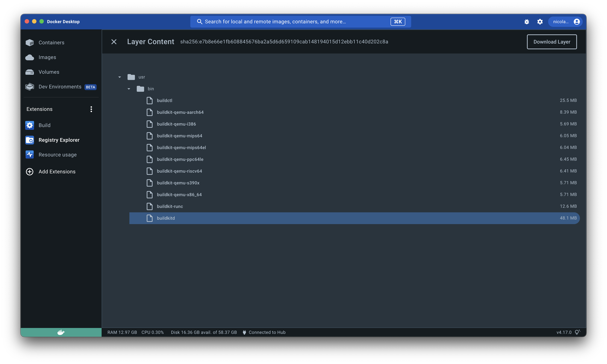Click the feedback lightbulb icon

(577, 332)
